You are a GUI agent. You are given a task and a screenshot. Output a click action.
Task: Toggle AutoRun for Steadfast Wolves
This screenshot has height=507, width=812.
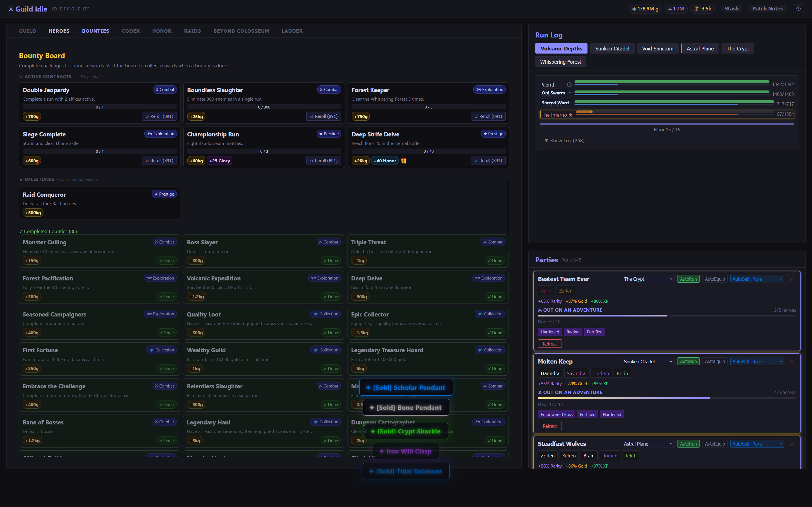point(688,444)
